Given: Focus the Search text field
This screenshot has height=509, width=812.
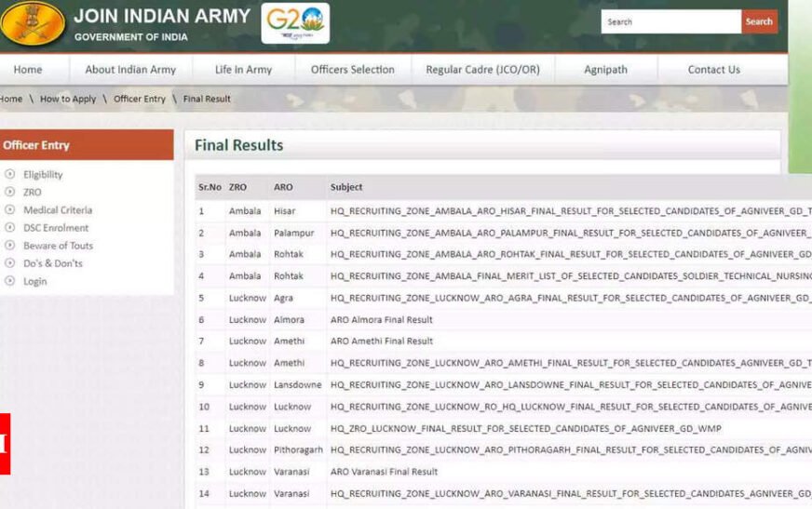Looking at the screenshot, I should coord(671,21).
